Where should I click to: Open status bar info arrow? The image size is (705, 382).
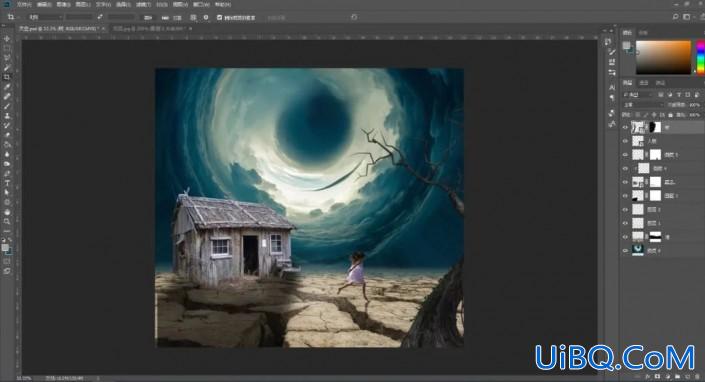98,378
